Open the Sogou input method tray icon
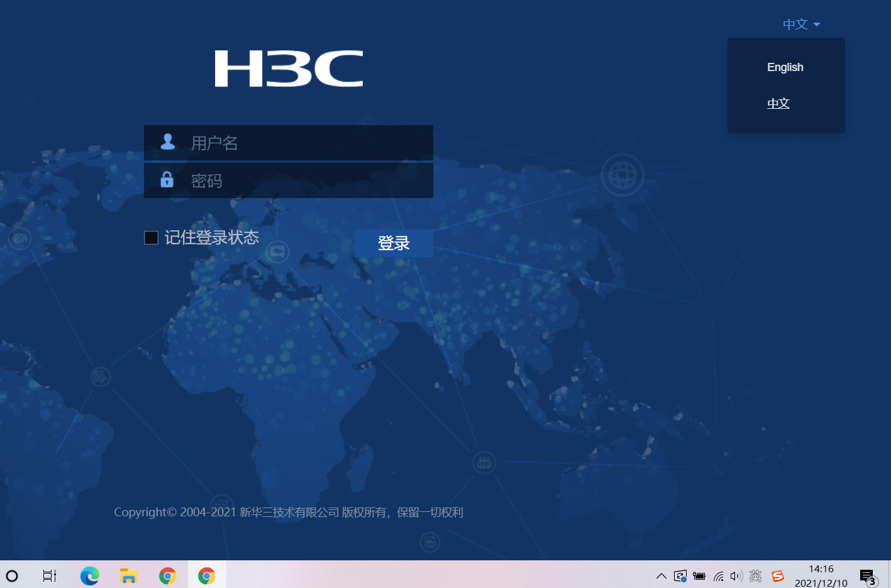The height and width of the screenshot is (588, 891). pyautogui.click(x=778, y=576)
